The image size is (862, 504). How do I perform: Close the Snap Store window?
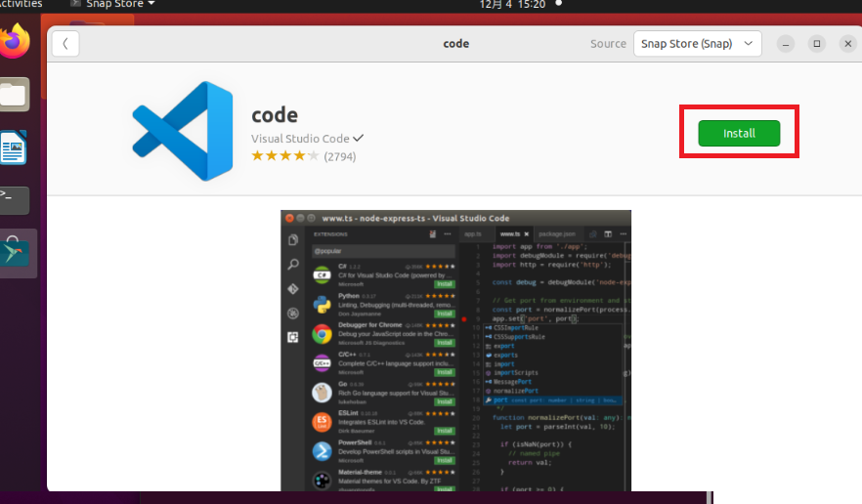pos(848,43)
